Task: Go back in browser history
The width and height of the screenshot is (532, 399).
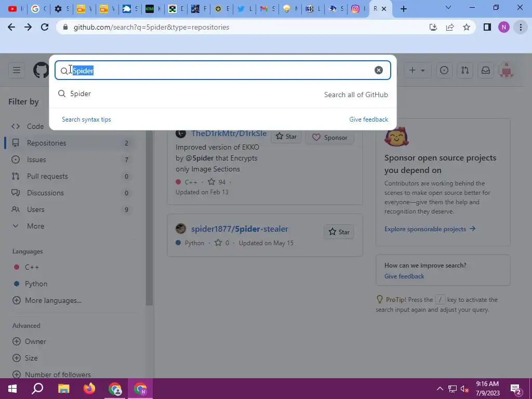Action: pyautogui.click(x=11, y=27)
